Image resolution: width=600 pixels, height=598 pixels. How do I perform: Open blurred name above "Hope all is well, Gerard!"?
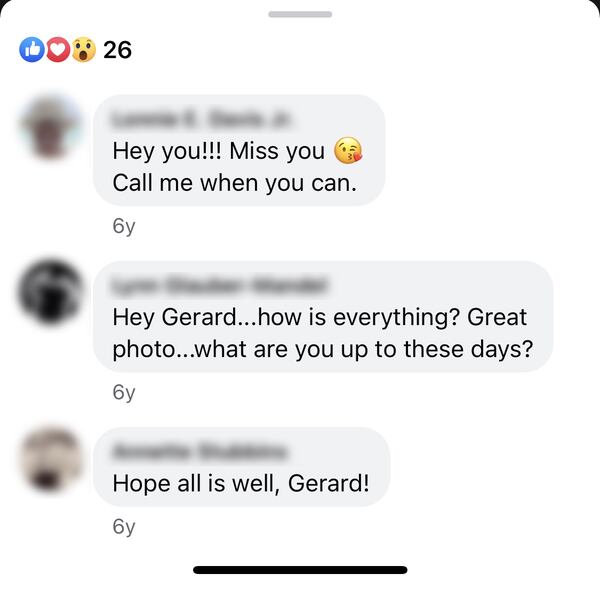tap(199, 451)
